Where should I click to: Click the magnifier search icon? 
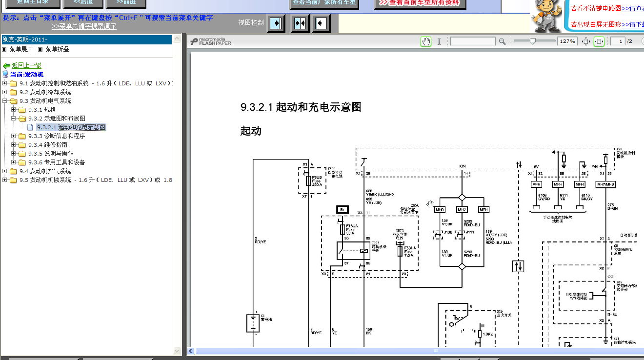[502, 41]
